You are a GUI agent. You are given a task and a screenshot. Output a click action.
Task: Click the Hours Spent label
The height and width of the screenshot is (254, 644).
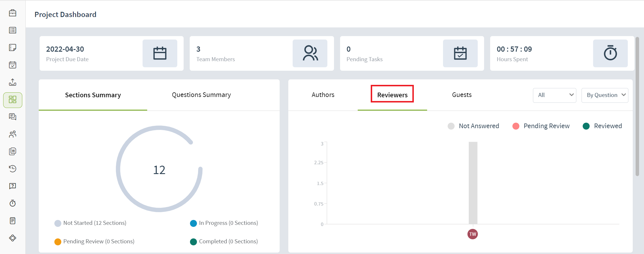(x=512, y=59)
